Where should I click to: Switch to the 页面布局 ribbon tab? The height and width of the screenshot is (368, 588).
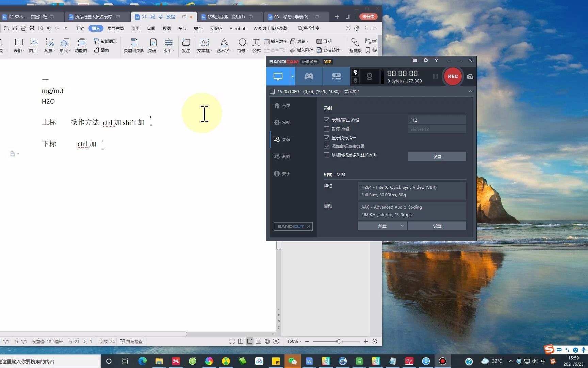pyautogui.click(x=115, y=28)
